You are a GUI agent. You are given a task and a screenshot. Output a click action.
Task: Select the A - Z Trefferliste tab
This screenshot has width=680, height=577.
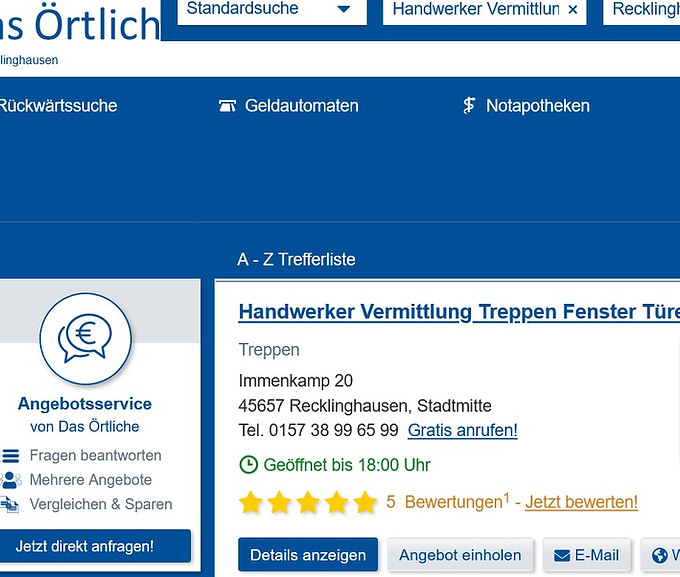click(296, 259)
